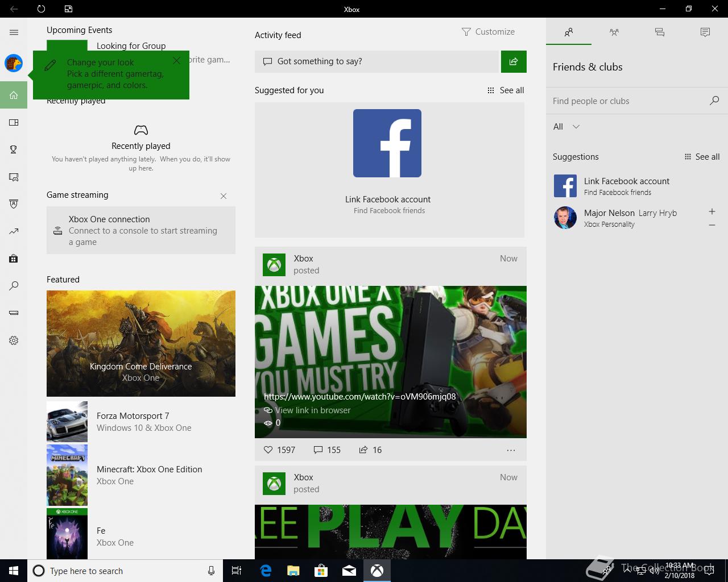Open Microsoft Store bag icon in sidebar
The width and height of the screenshot is (728, 582).
click(14, 259)
